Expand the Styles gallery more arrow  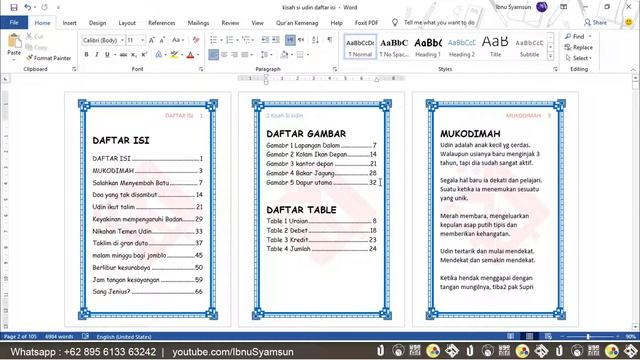[x=550, y=56]
